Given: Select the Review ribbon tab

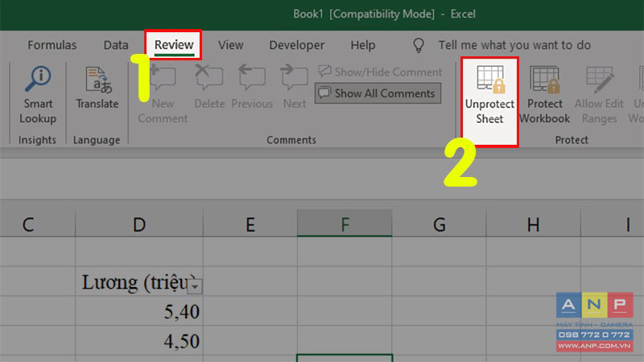Looking at the screenshot, I should 174,45.
